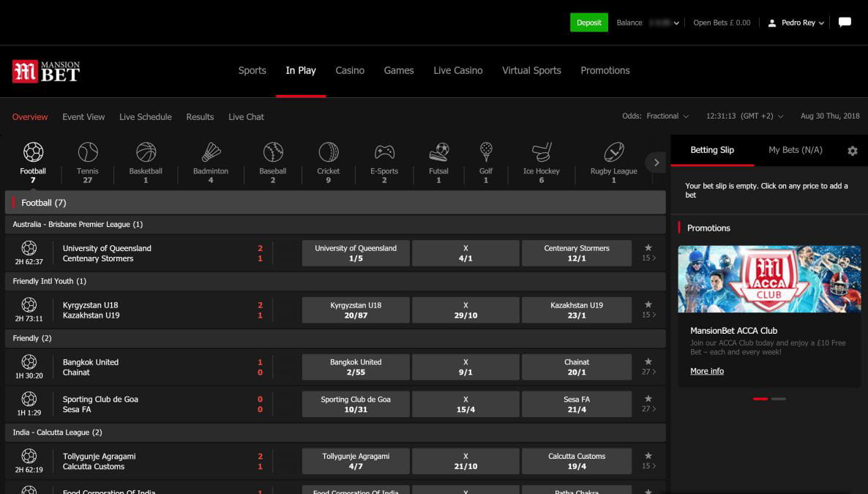This screenshot has height=494, width=868.
Task: Switch to Results tab
Action: pyautogui.click(x=200, y=117)
